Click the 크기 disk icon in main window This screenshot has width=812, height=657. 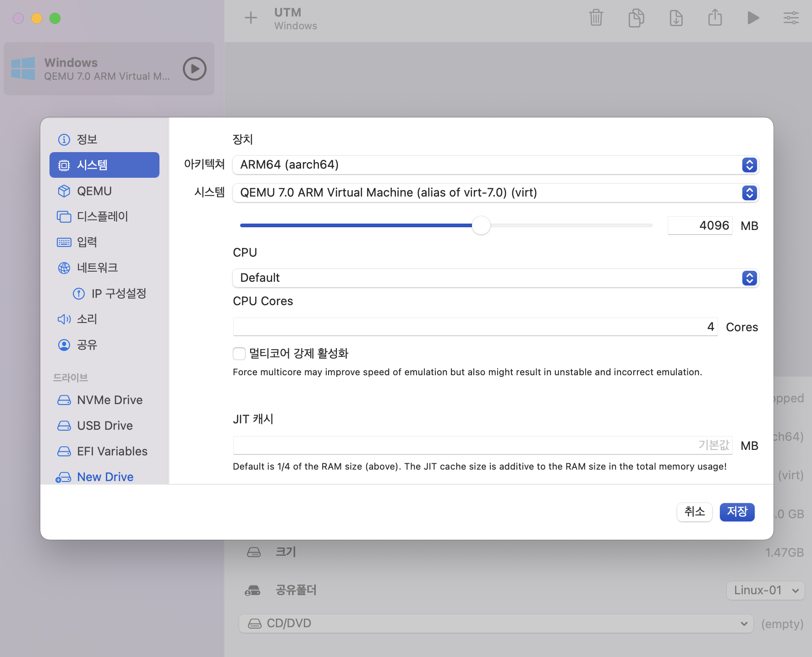pos(253,552)
